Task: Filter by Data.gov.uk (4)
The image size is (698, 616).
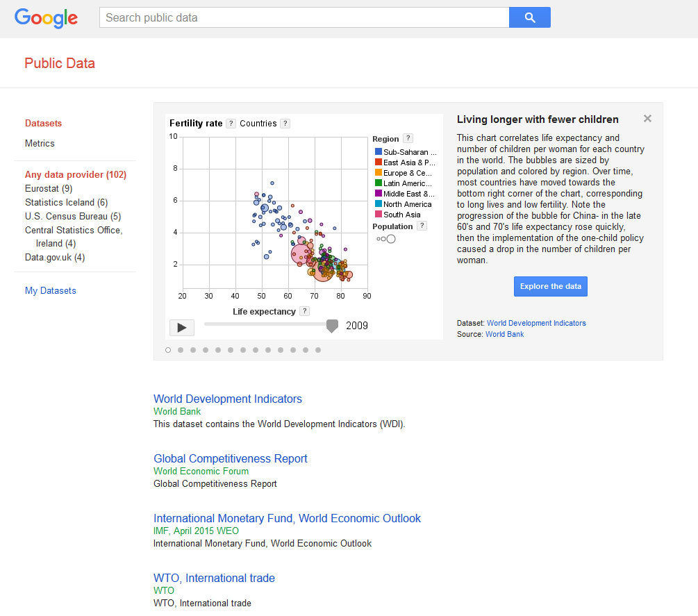Action: tap(55, 257)
